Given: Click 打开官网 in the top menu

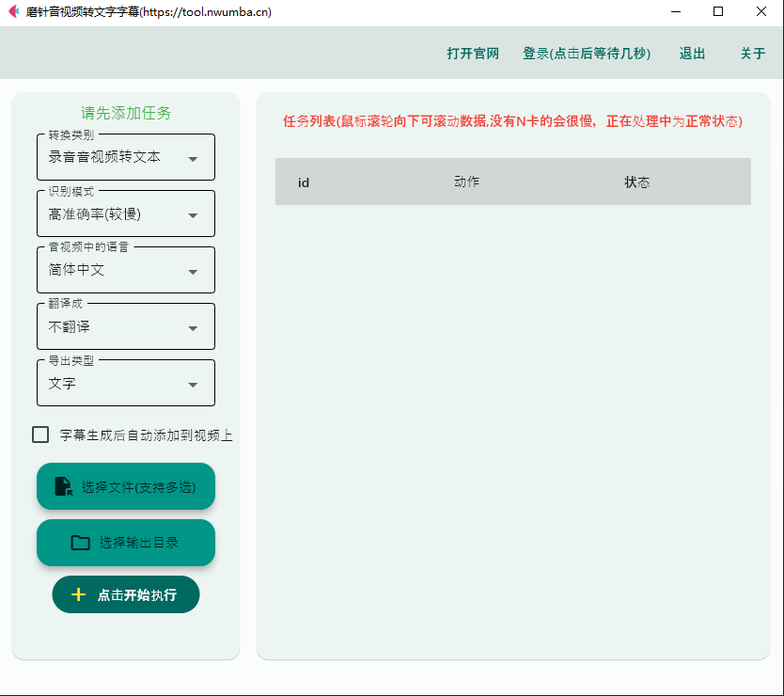Looking at the screenshot, I should click(x=473, y=54).
